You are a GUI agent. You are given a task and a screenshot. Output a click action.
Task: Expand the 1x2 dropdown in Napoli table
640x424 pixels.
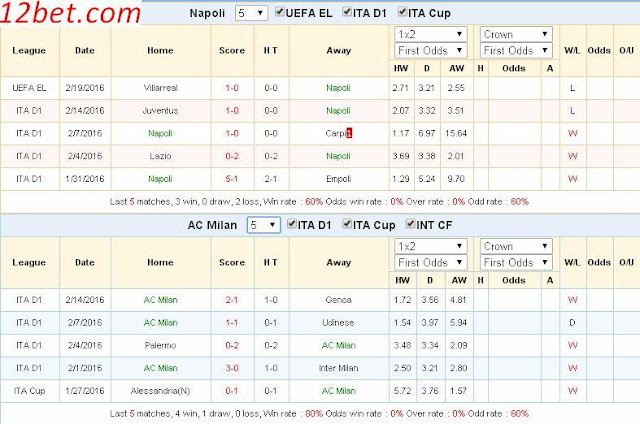431,34
